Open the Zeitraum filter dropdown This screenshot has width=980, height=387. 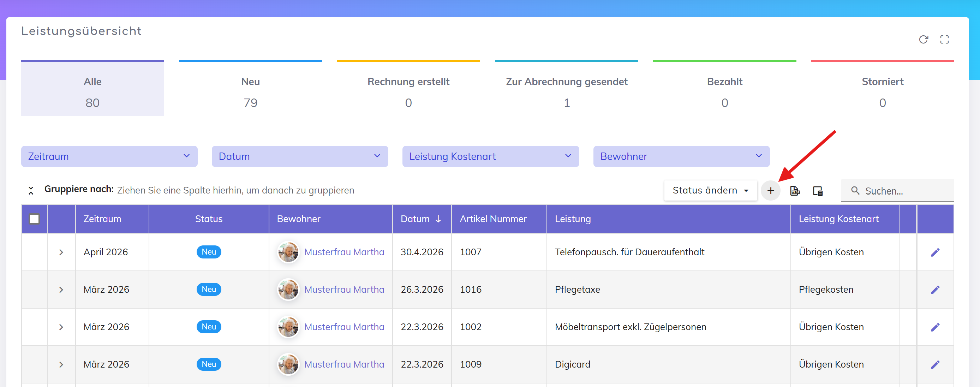click(x=109, y=156)
